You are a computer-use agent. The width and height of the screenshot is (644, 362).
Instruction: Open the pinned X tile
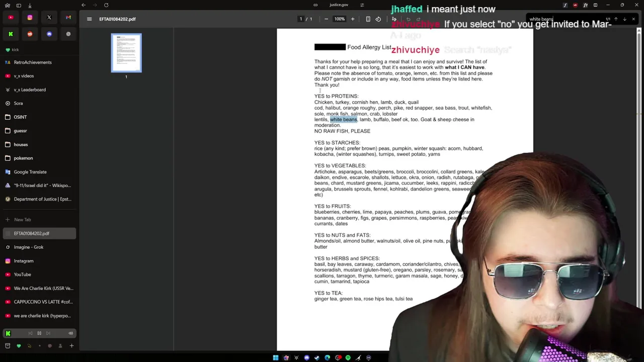pyautogui.click(x=49, y=18)
